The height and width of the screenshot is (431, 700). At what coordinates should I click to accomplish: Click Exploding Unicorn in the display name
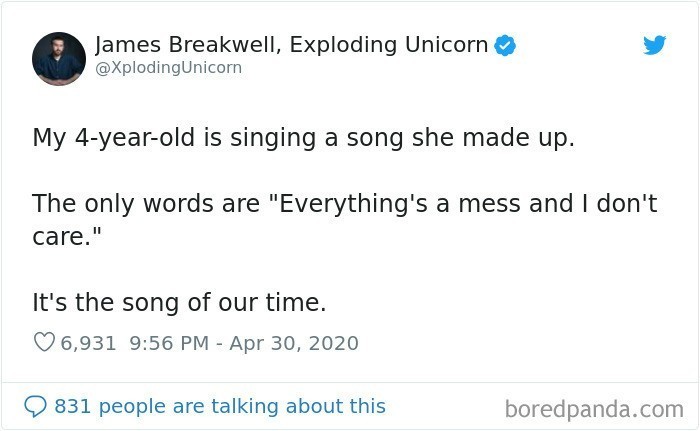click(x=388, y=45)
